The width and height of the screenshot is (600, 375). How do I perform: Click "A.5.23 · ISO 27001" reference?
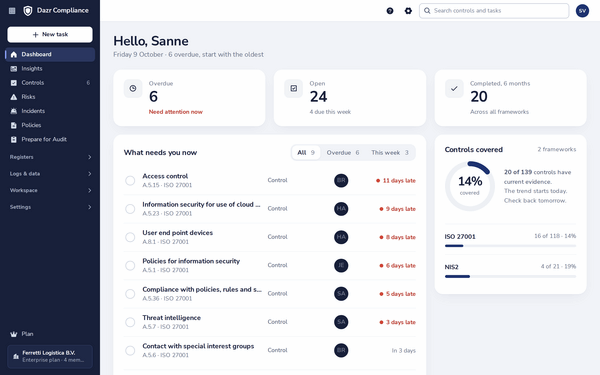coord(167,214)
